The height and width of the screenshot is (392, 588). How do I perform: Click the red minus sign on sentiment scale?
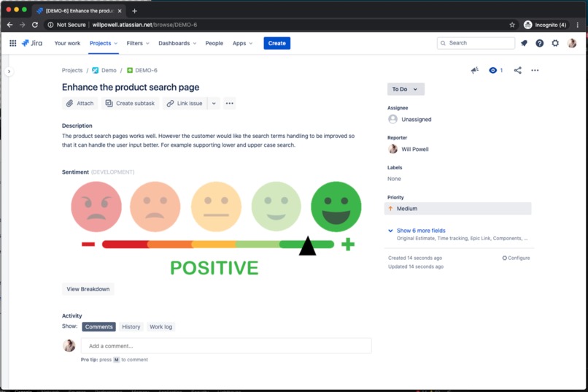point(88,245)
